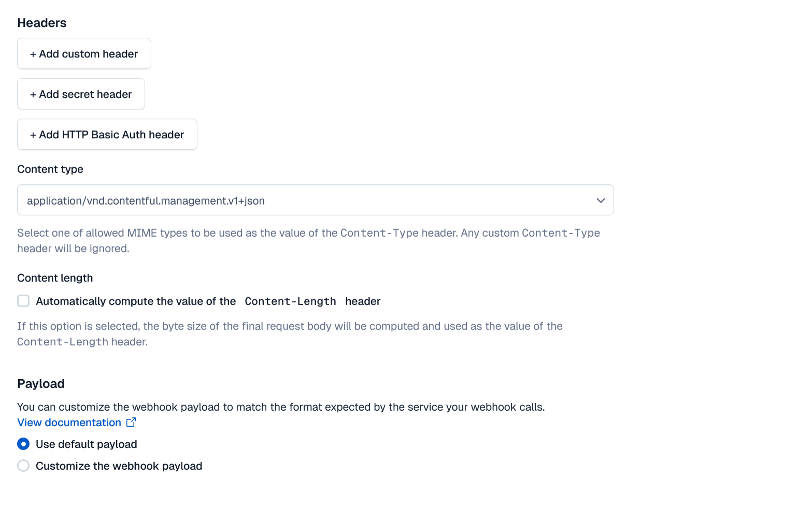
Task: Add a custom header
Action: pyautogui.click(x=83, y=53)
